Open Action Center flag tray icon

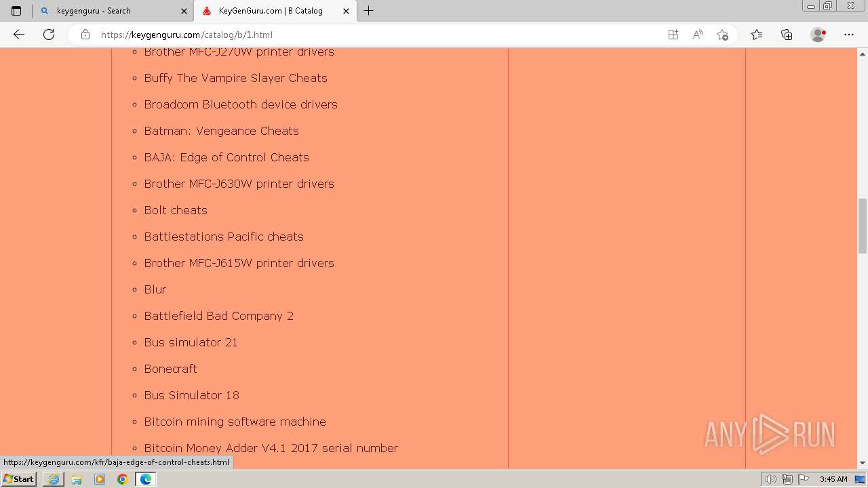tap(804, 479)
